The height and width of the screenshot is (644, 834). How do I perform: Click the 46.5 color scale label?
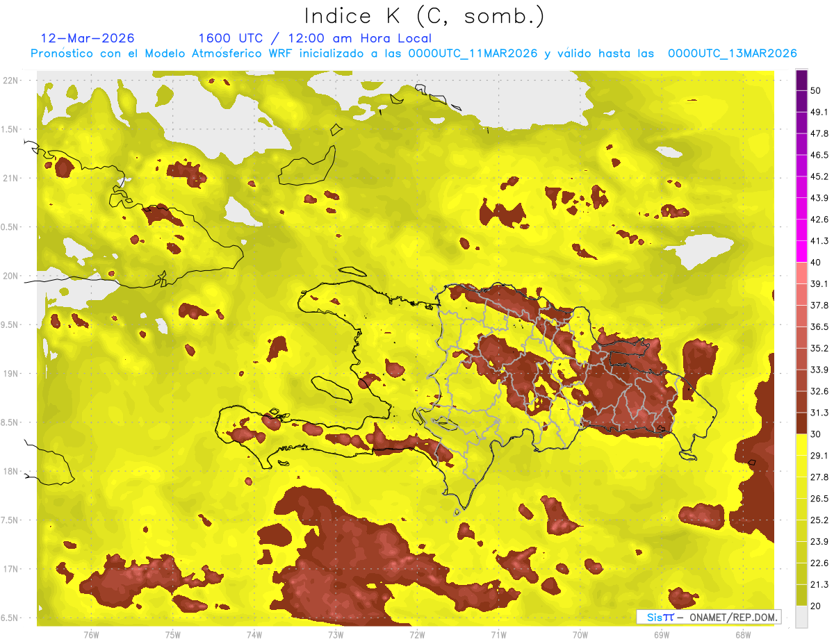[819, 155]
